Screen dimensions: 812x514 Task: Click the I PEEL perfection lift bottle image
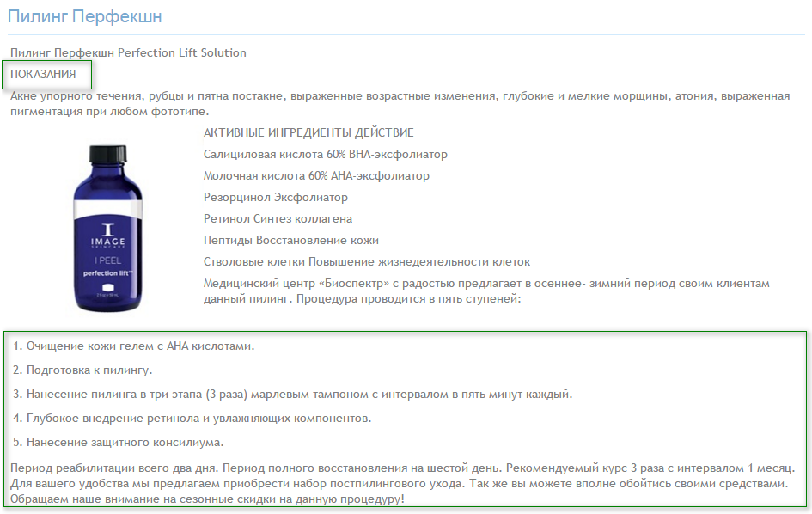[107, 229]
